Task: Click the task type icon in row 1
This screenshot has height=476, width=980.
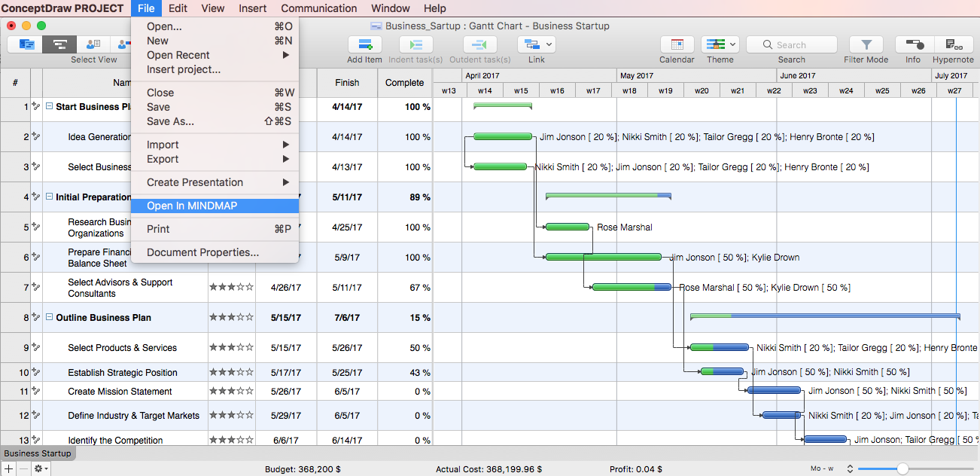Action: pyautogui.click(x=36, y=106)
